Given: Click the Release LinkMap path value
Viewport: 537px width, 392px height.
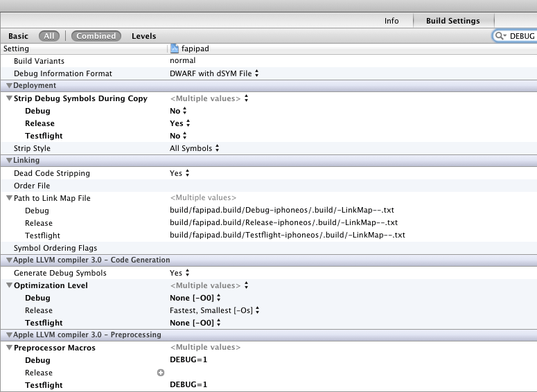Looking at the screenshot, I should tap(283, 222).
